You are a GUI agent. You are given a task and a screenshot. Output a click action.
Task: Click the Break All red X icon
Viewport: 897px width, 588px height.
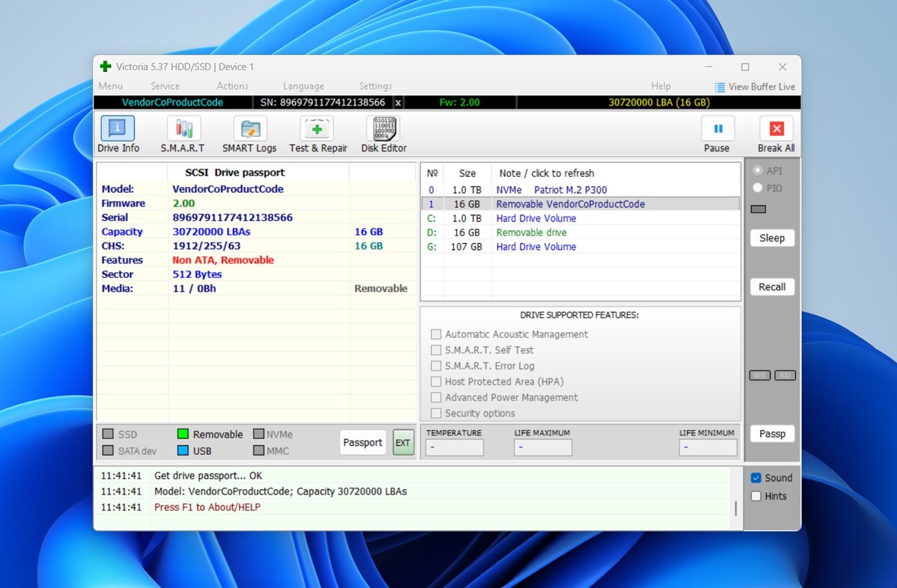[x=776, y=129]
